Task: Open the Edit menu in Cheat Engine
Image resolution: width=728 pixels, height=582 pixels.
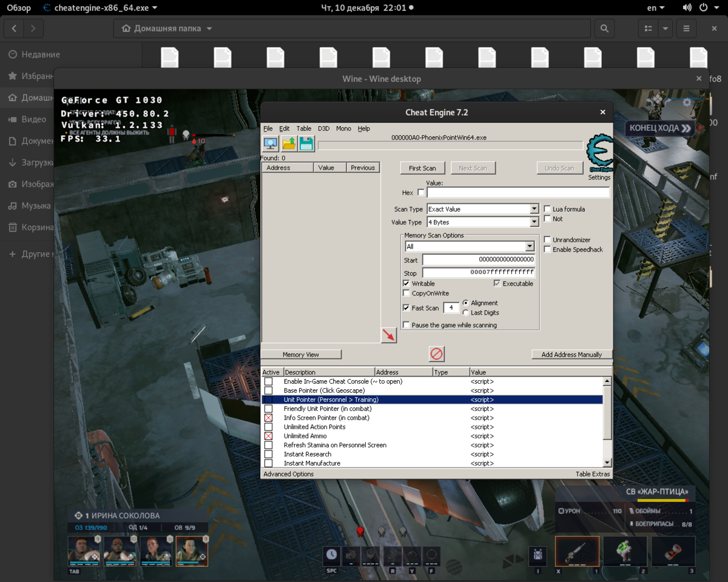Action: [285, 129]
